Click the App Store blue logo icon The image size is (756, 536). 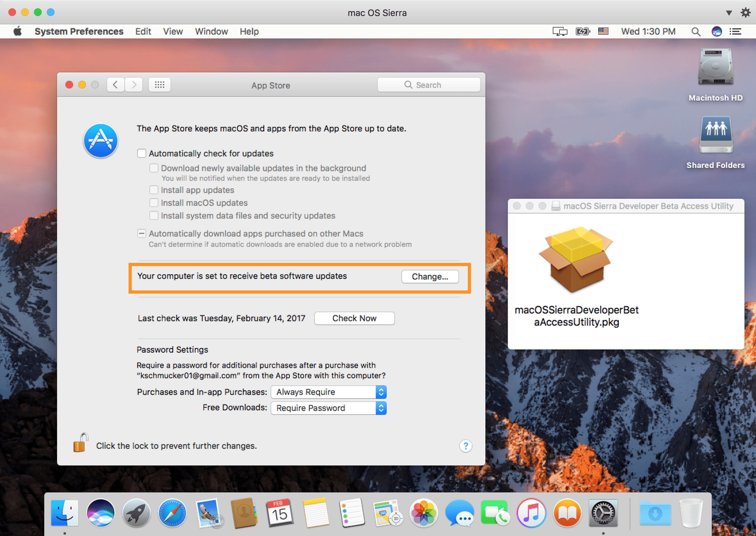tap(101, 141)
